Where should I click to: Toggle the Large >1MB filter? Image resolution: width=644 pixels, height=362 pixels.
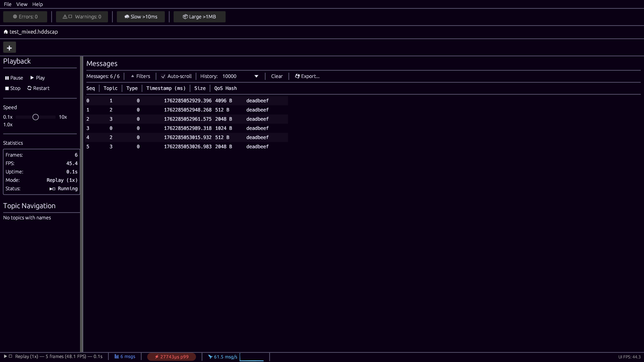point(199,17)
